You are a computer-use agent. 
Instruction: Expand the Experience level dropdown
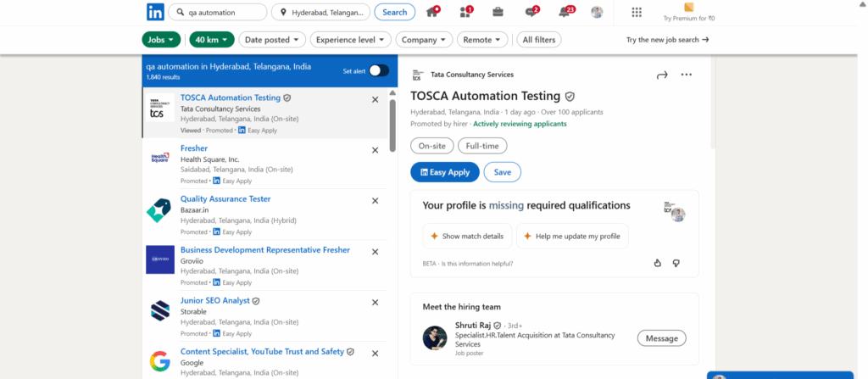pos(350,39)
